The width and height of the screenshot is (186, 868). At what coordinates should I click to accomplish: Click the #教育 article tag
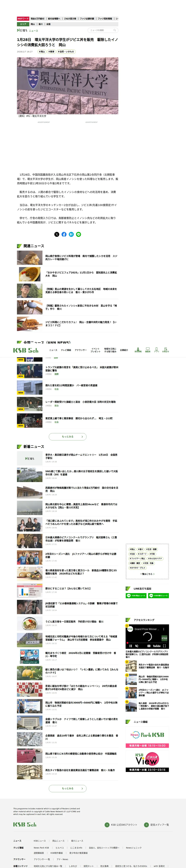[51, 52]
